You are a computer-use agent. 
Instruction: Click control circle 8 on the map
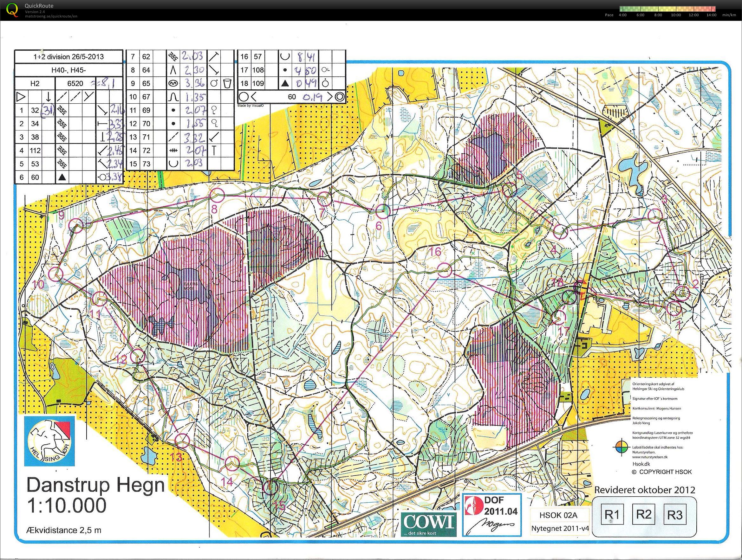click(x=217, y=195)
